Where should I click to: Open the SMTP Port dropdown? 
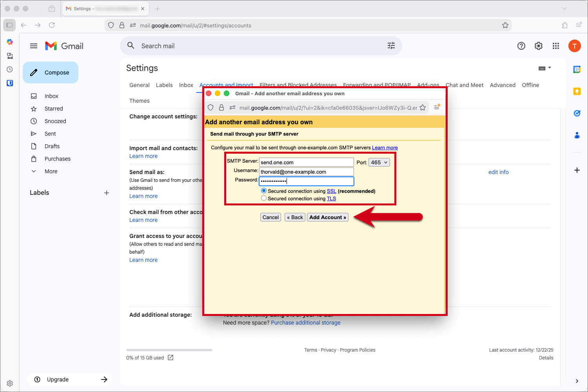click(x=379, y=162)
